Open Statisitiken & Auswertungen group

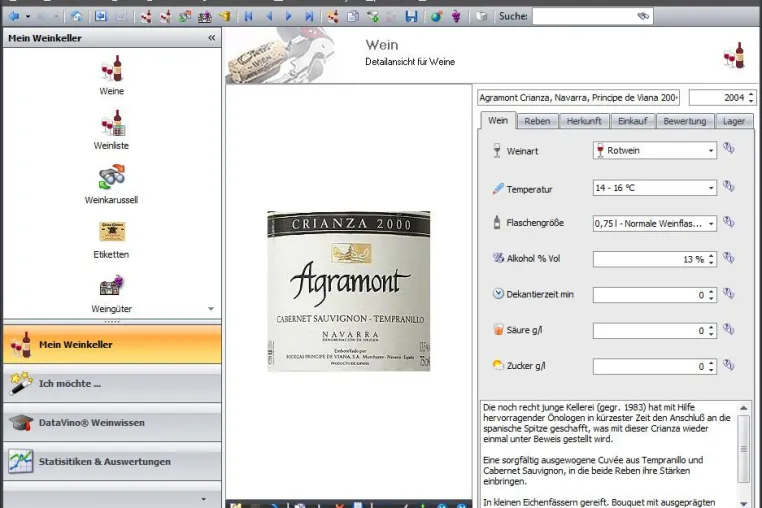(112, 461)
